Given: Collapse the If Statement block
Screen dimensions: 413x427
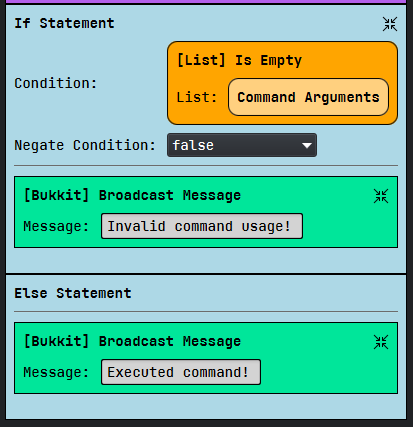Looking at the screenshot, I should pyautogui.click(x=390, y=24).
